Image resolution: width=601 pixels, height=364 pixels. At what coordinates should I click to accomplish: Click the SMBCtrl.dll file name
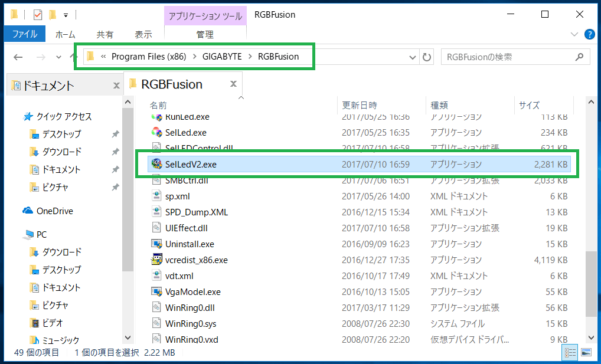click(187, 181)
